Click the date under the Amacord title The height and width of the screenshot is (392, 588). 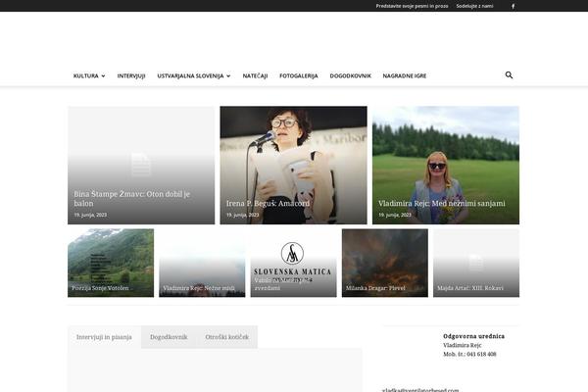242,215
